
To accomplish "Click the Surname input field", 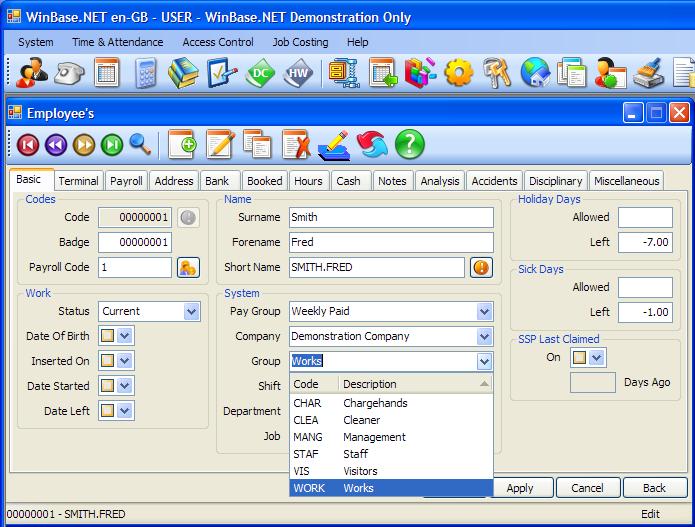I will point(391,218).
